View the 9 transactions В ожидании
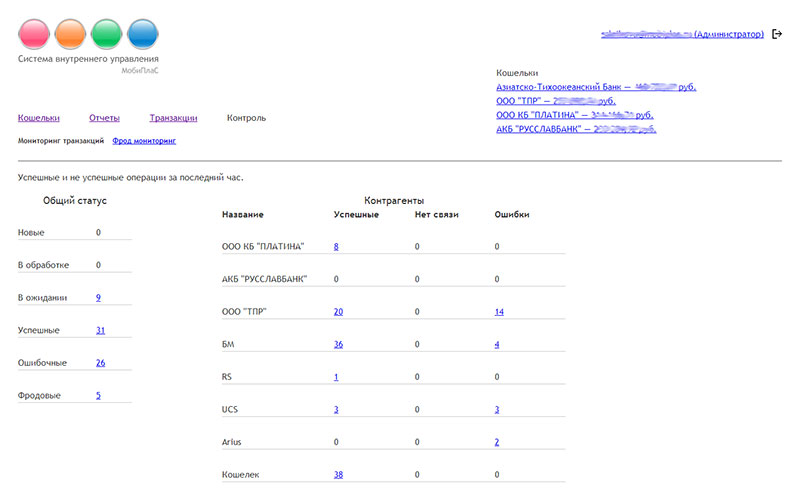Image resolution: width=800 pixels, height=500 pixels. (x=98, y=297)
